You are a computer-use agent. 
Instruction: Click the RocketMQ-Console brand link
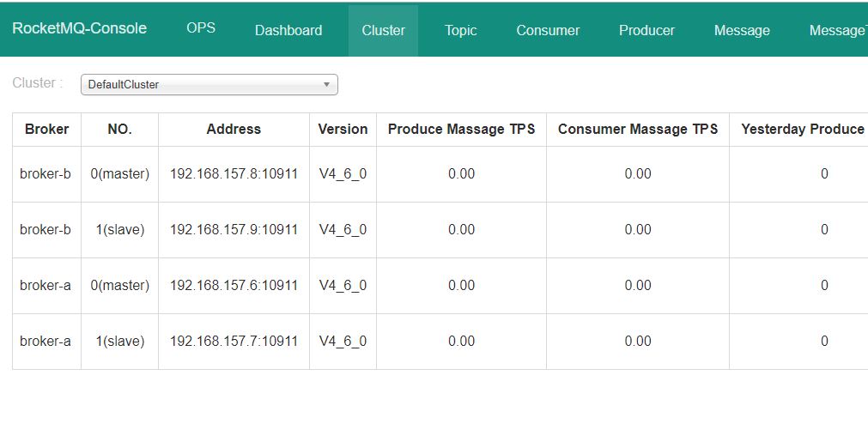80,28
